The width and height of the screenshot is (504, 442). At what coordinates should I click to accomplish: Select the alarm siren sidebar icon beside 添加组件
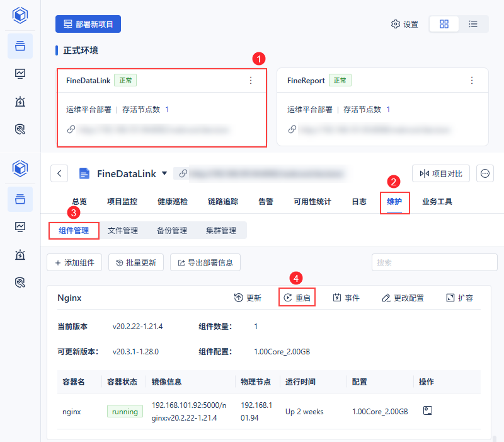click(x=20, y=255)
